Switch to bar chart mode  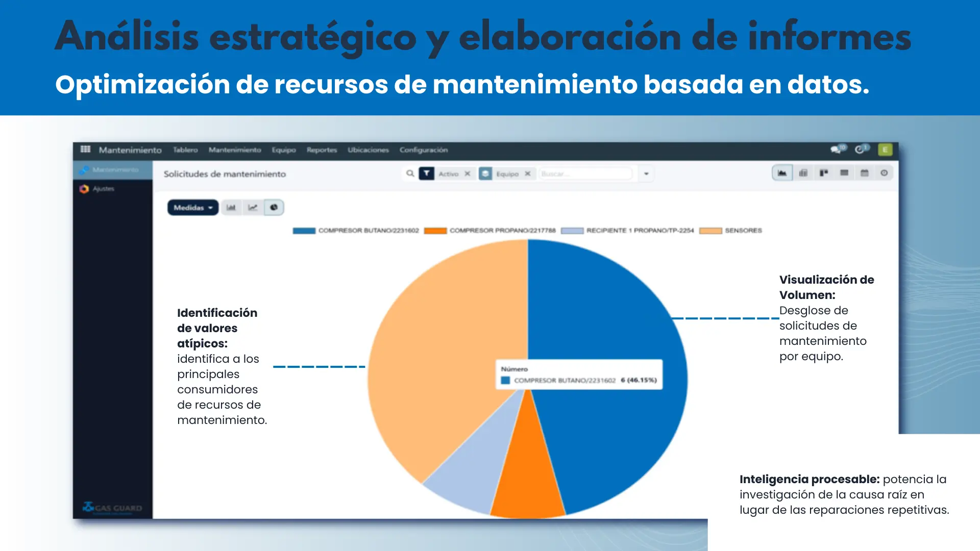point(231,208)
